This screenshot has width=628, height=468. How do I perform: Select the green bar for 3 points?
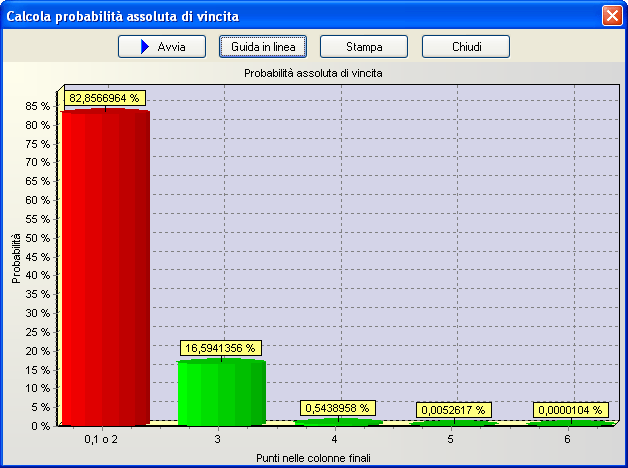click(x=221, y=391)
